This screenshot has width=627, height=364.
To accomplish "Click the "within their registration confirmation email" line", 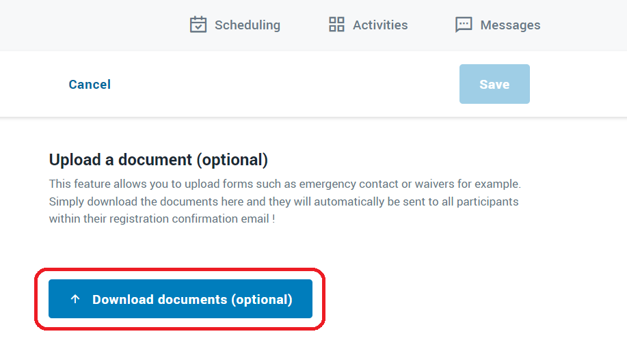I will (162, 219).
